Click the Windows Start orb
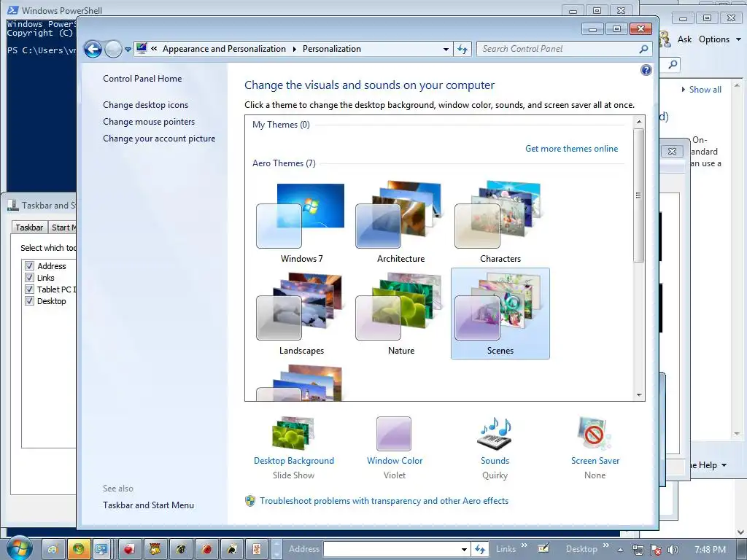The width and height of the screenshot is (747, 560). pyautogui.click(x=18, y=548)
